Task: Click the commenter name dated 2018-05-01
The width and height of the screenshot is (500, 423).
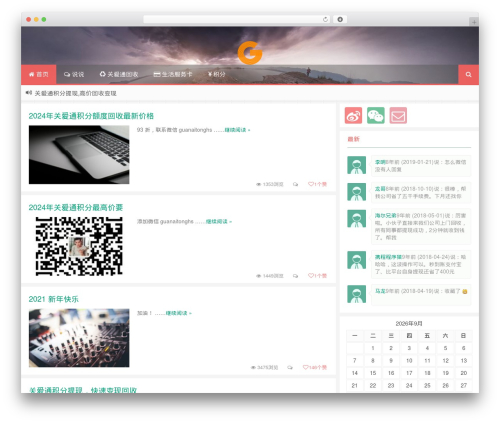Action: click(x=385, y=215)
